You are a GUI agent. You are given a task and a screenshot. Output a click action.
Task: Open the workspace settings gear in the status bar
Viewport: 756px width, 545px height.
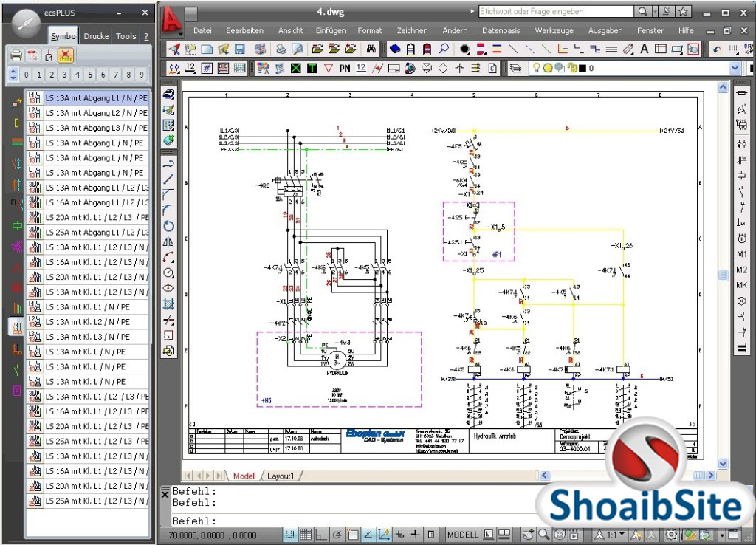tap(671, 535)
